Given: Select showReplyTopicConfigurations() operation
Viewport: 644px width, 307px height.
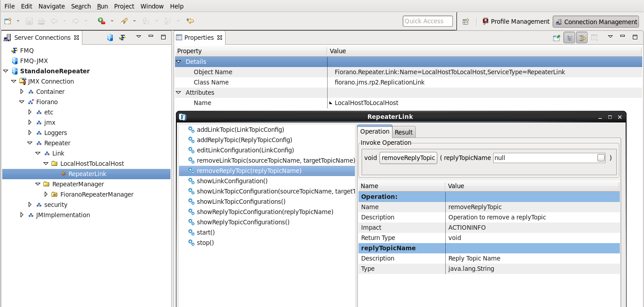Looking at the screenshot, I should (243, 222).
